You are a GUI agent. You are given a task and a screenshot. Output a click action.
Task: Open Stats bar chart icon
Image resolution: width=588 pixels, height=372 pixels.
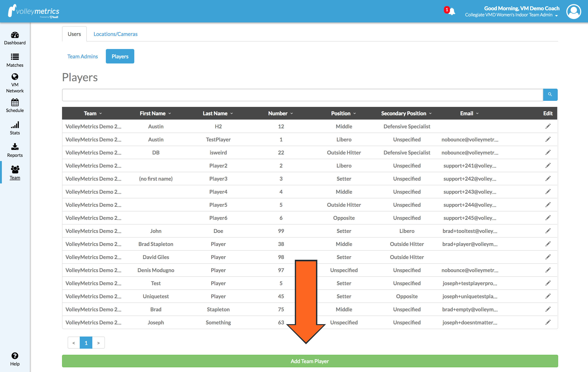(x=15, y=125)
